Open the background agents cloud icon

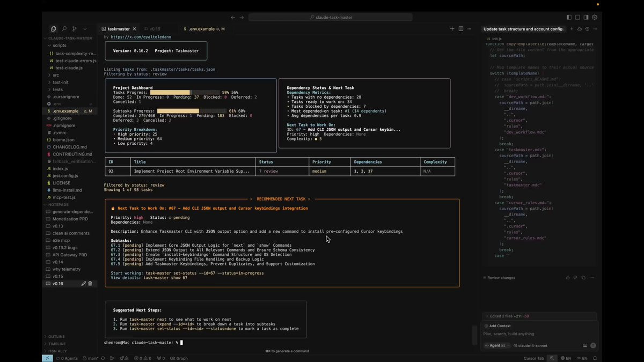click(580, 29)
